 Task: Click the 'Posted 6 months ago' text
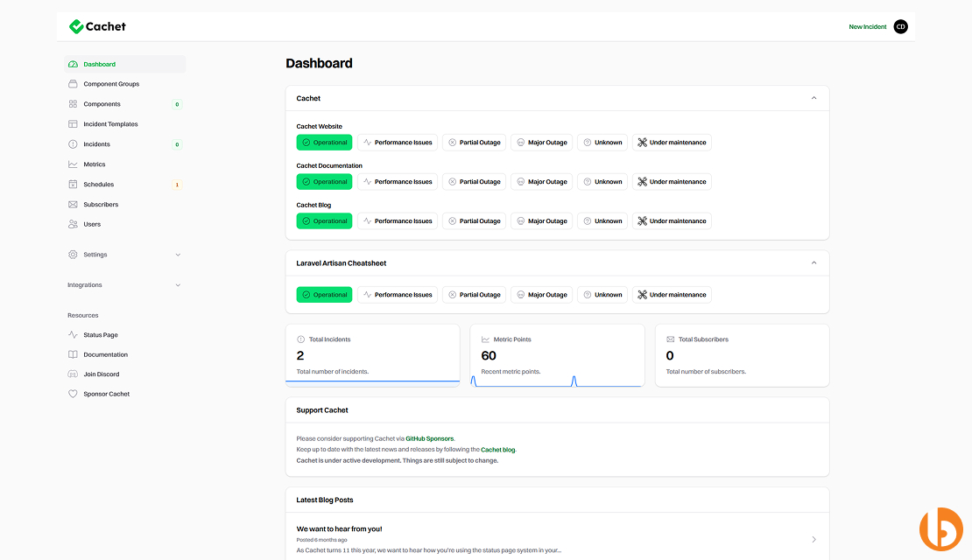321,540
